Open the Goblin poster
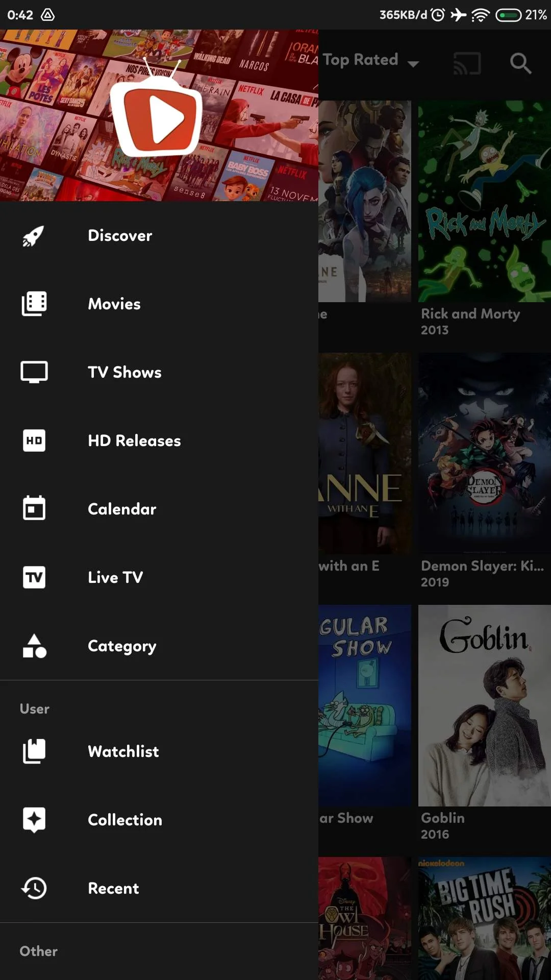The image size is (551, 980). pos(485,705)
